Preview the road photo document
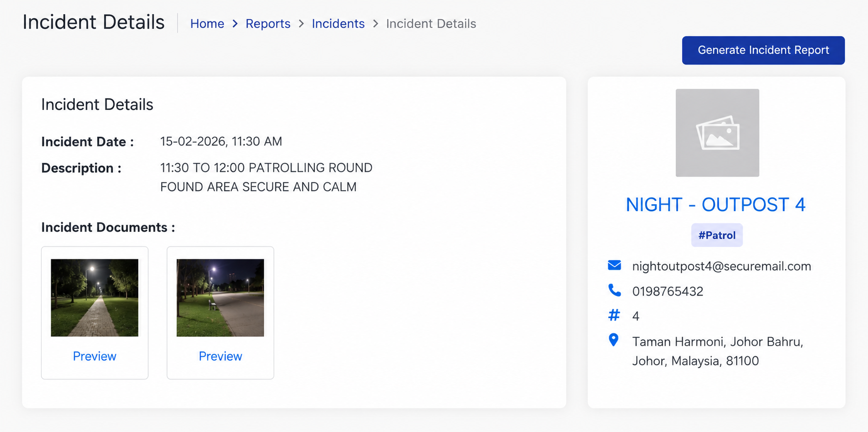868x432 pixels. pyautogui.click(x=220, y=356)
